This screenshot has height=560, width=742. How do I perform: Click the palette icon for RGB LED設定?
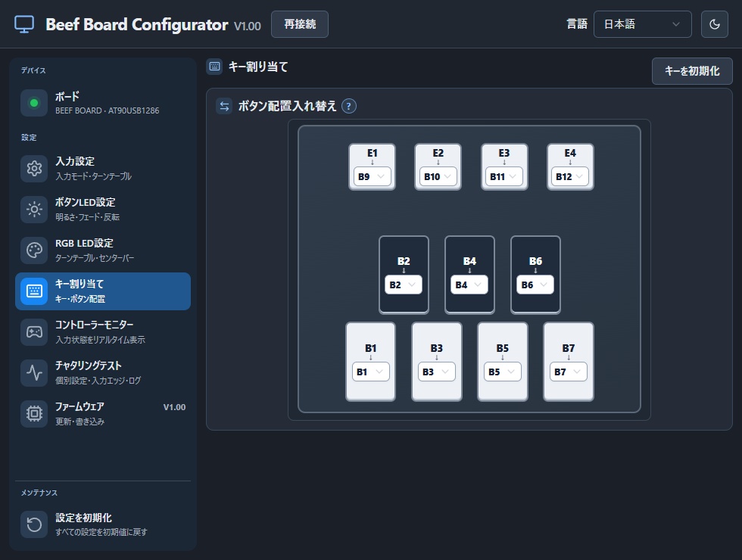pos(34,250)
